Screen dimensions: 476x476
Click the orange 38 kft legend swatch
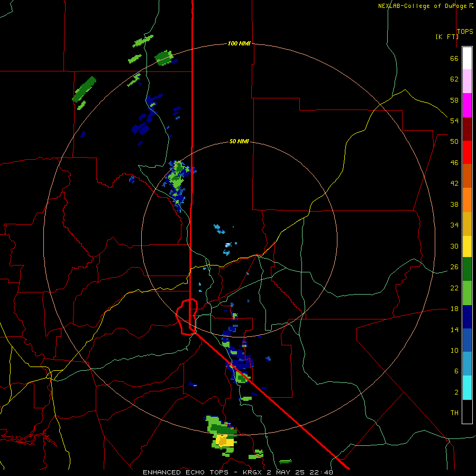pos(467,200)
